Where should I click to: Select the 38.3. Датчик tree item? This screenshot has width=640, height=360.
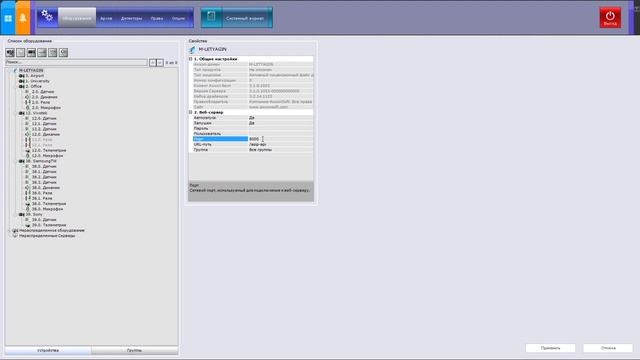pyautogui.click(x=44, y=182)
